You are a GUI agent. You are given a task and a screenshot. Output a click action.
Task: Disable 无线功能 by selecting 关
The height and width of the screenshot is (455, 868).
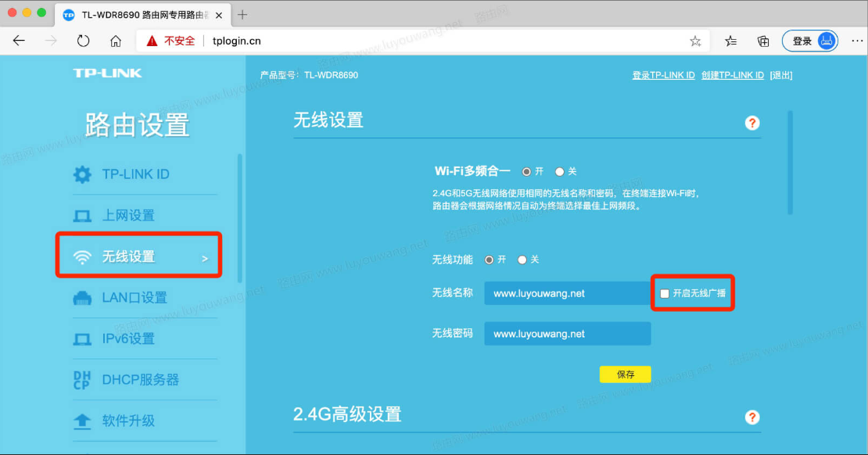[522, 259]
